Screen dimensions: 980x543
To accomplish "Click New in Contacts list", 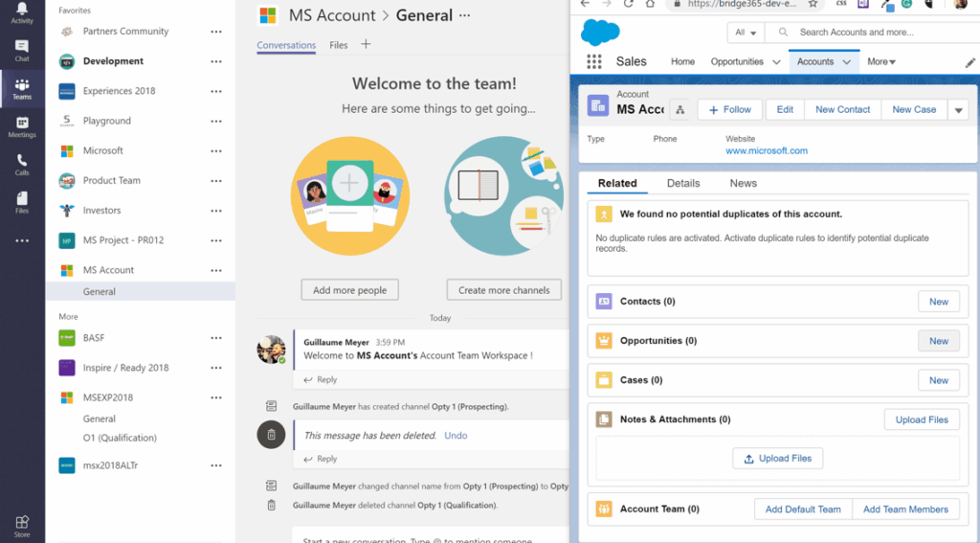I will pyautogui.click(x=939, y=302).
